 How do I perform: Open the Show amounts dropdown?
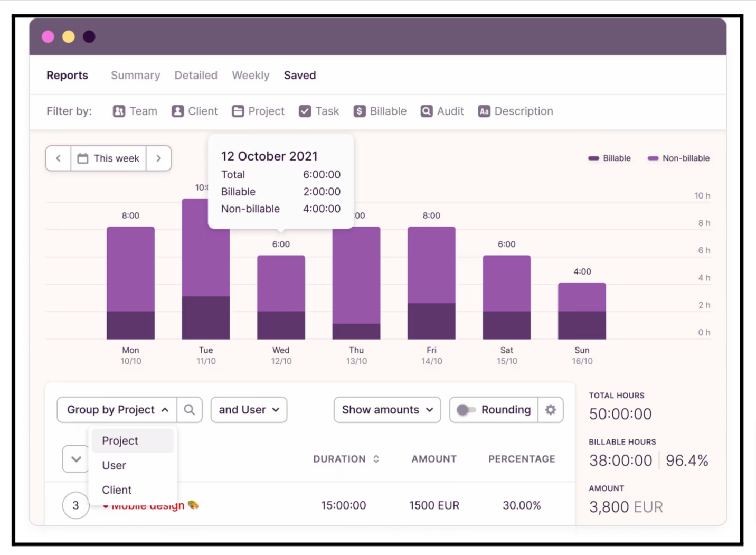(x=386, y=410)
